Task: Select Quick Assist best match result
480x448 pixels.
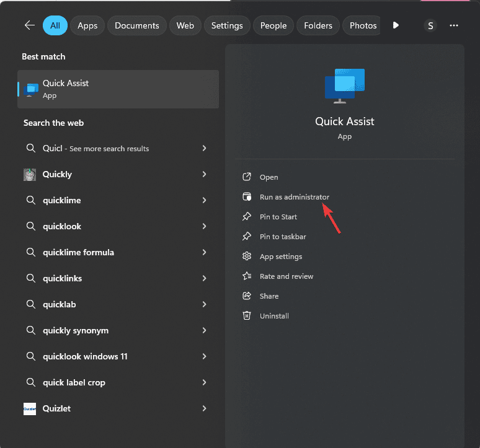Action: pyautogui.click(x=118, y=89)
